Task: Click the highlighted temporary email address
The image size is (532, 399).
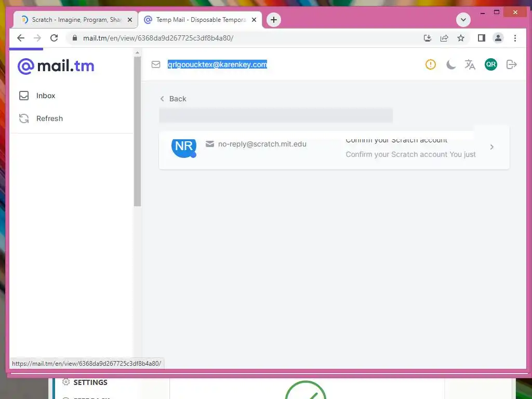Action: click(217, 64)
